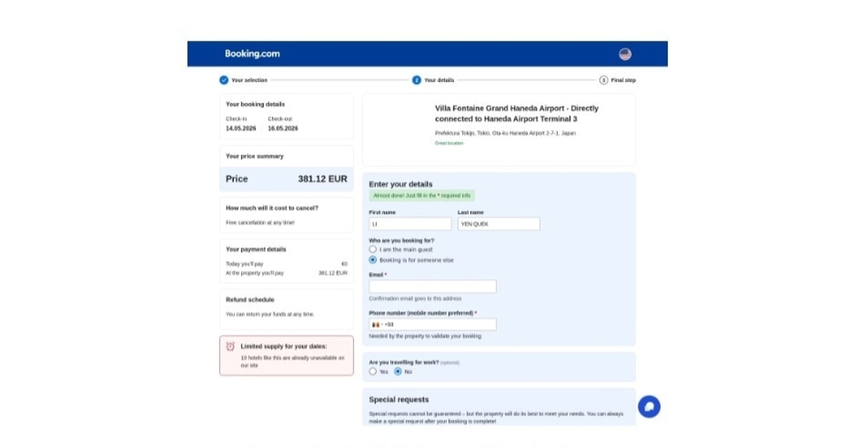Go to Final step label
Image resolution: width=868 pixels, height=448 pixels.
624,80
